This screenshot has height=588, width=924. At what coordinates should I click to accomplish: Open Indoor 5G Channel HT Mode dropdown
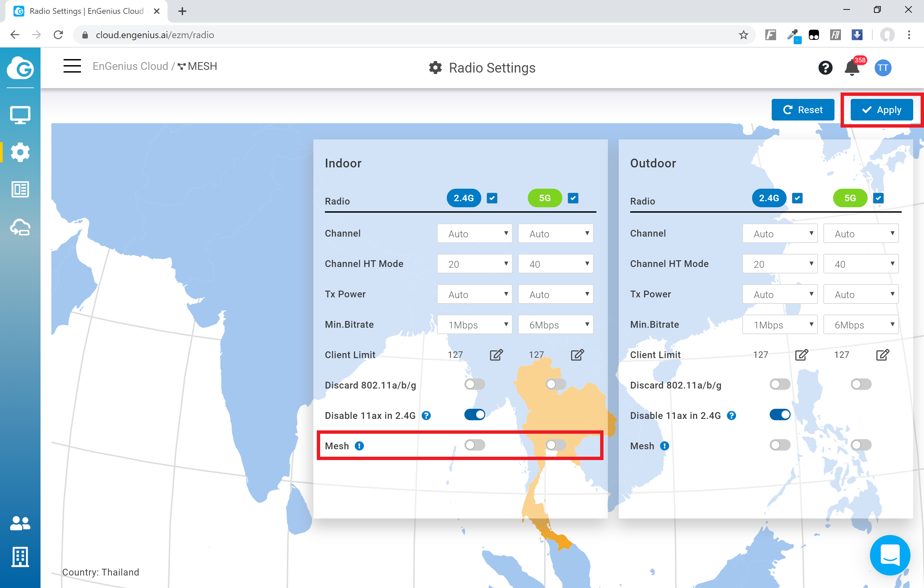pos(556,264)
